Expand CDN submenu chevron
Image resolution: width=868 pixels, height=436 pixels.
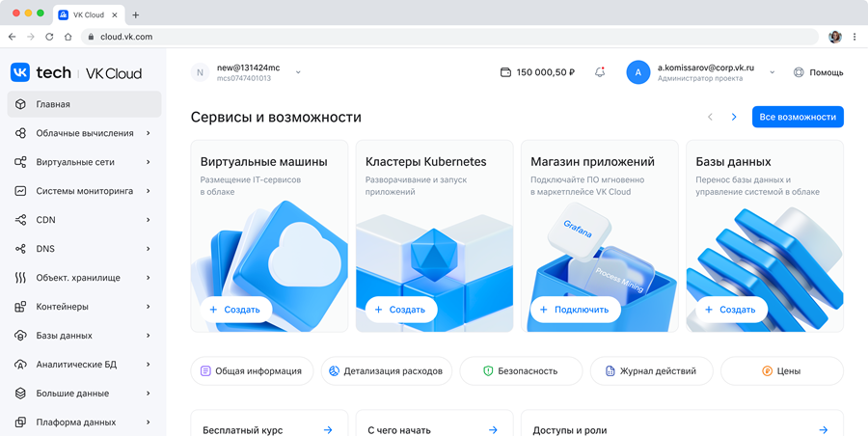click(x=149, y=220)
